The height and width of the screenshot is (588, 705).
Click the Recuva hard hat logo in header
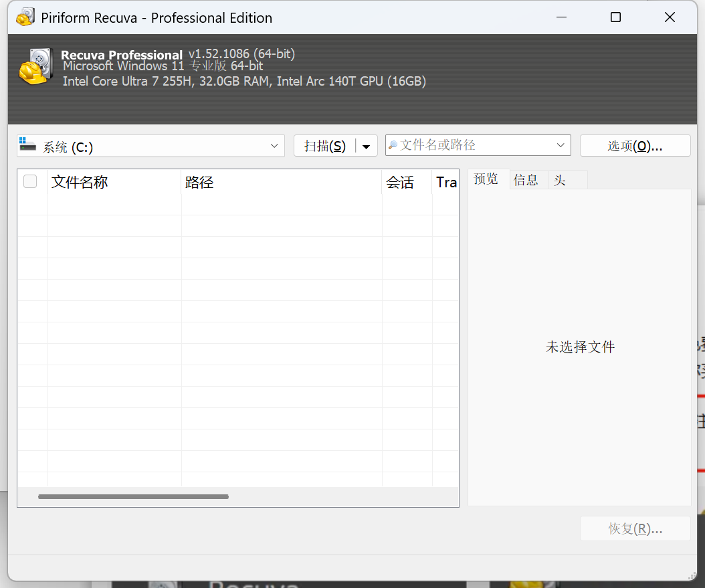click(36, 66)
